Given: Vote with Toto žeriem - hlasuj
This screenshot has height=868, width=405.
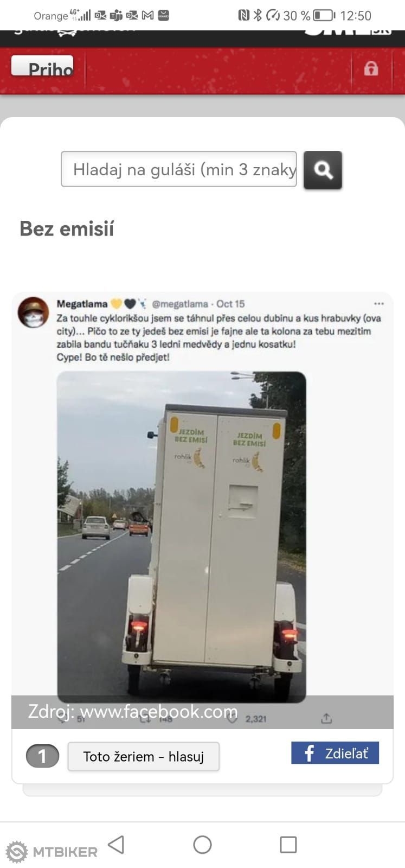Looking at the screenshot, I should [144, 756].
